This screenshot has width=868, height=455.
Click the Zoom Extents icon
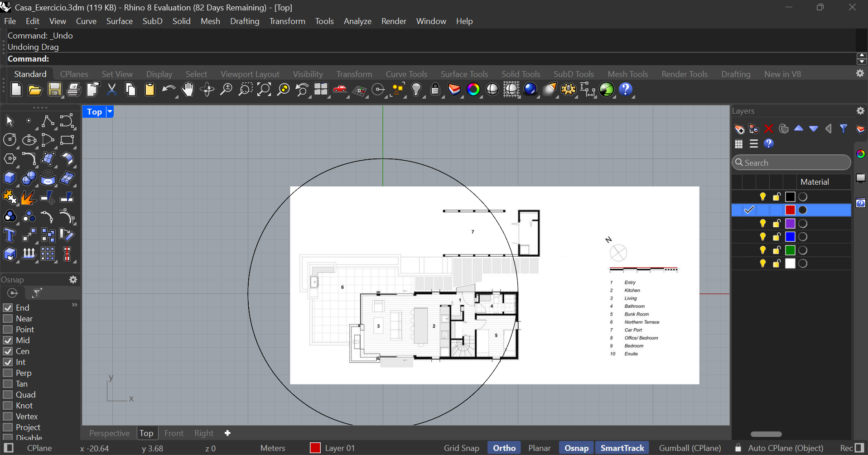pos(264,90)
